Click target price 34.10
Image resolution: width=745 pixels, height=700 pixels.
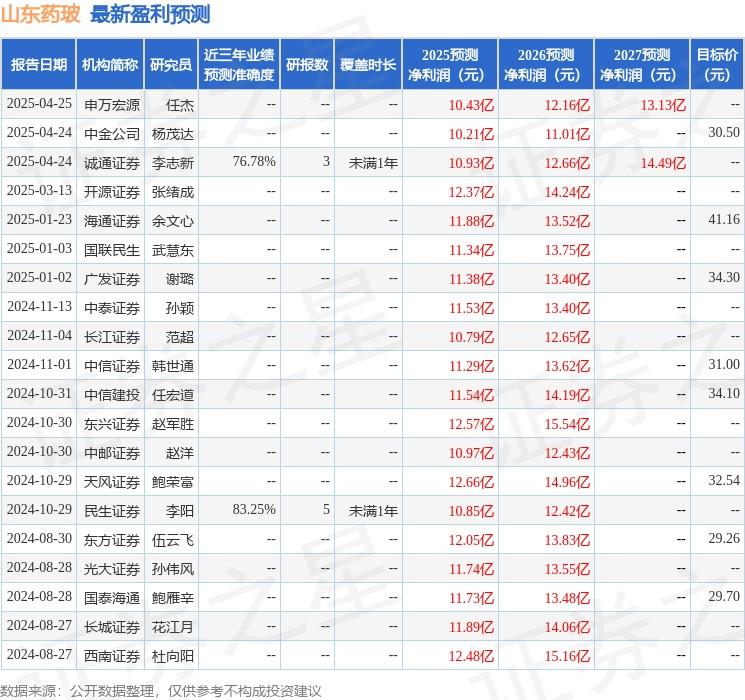coord(724,393)
